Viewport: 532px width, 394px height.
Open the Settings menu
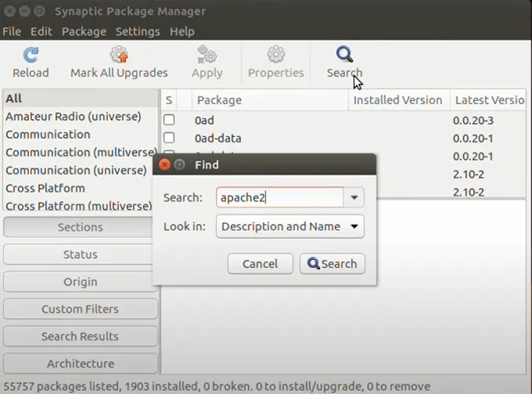138,31
